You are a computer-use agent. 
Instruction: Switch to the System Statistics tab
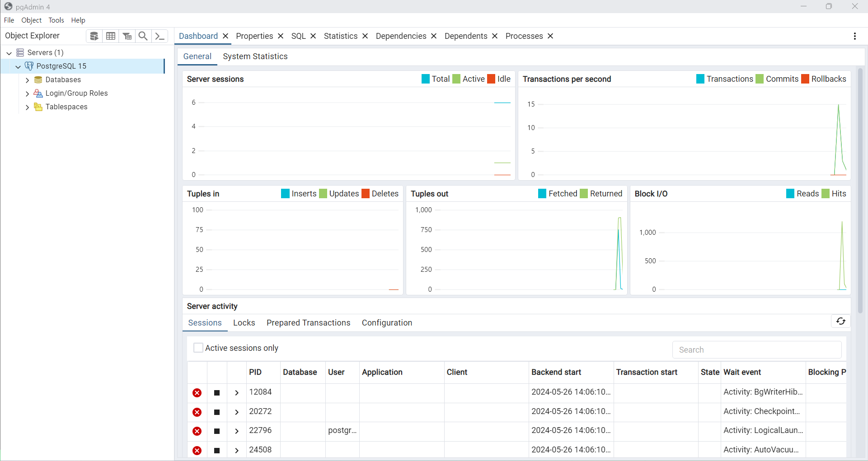pyautogui.click(x=255, y=56)
